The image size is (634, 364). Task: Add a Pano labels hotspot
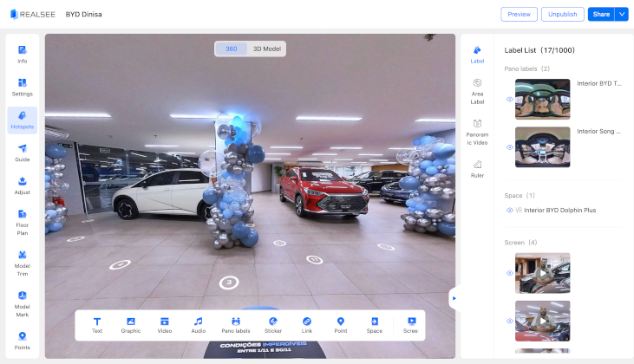click(236, 325)
